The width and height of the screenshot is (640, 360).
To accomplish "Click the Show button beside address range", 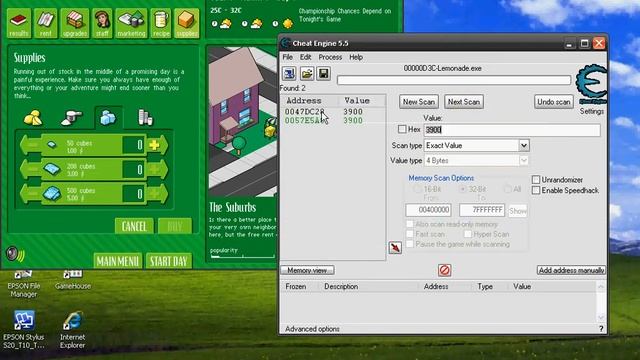I will [x=518, y=211].
